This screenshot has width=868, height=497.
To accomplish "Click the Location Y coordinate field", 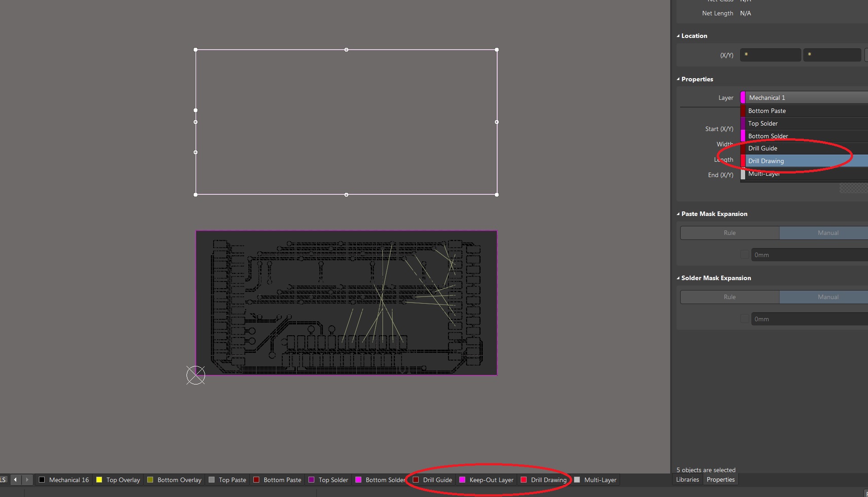I will pos(832,55).
